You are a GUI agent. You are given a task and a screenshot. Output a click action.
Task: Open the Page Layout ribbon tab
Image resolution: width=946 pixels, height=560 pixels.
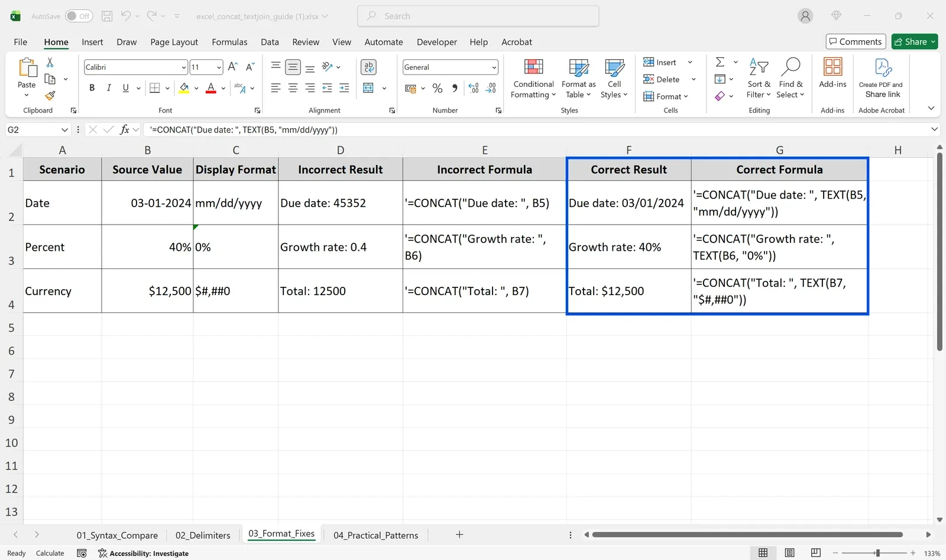[x=174, y=42]
